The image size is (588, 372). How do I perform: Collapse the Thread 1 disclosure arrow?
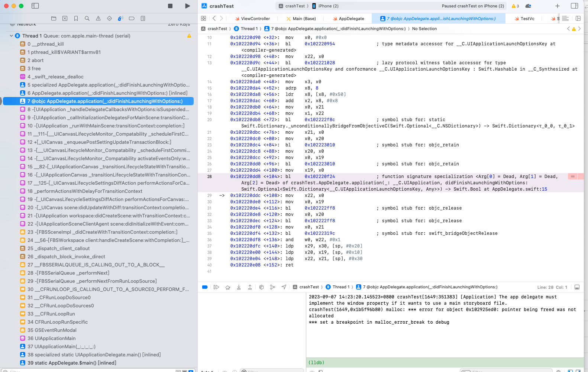pos(12,36)
